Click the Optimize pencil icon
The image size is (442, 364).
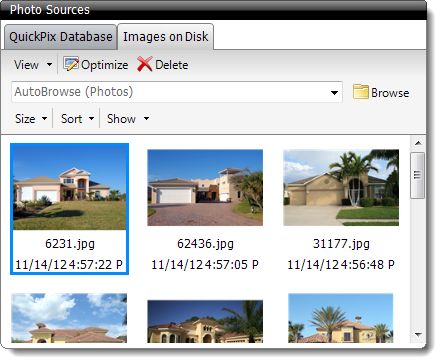(x=71, y=64)
